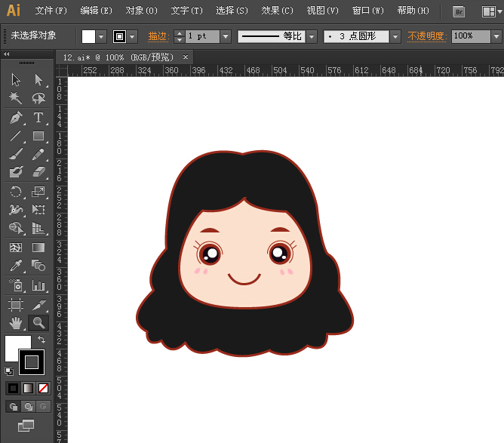
Task: Open the 效果(C) menu
Action: [x=277, y=11]
